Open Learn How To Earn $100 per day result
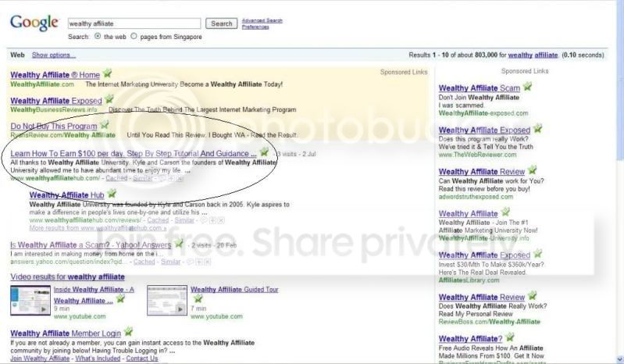The height and width of the screenshot is (364, 624). (134, 154)
